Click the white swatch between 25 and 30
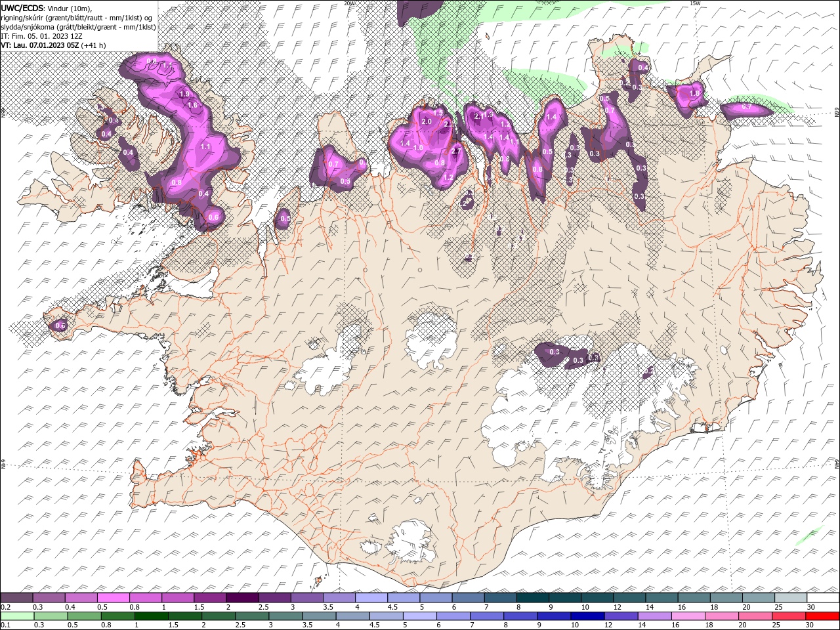 pyautogui.click(x=791, y=598)
